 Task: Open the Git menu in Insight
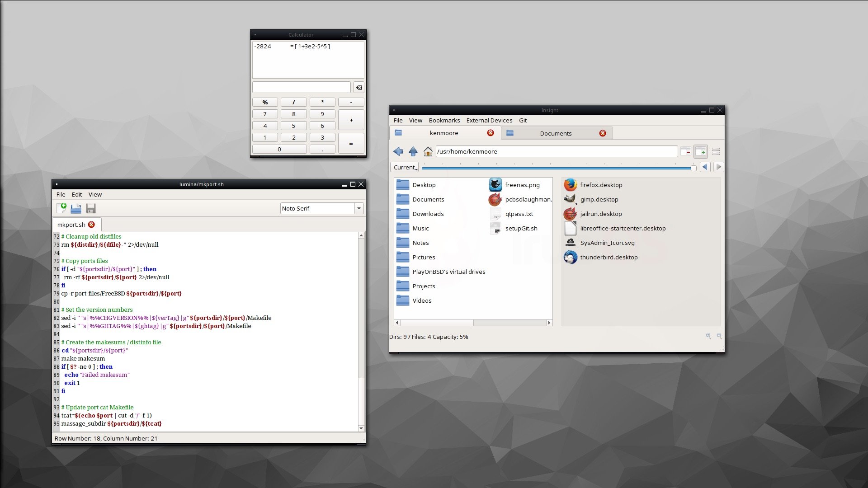point(523,120)
